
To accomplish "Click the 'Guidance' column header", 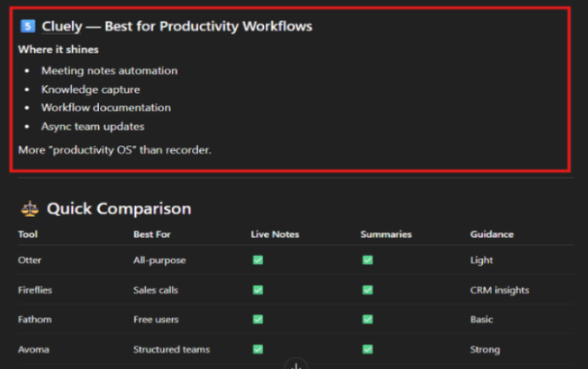I will [492, 234].
